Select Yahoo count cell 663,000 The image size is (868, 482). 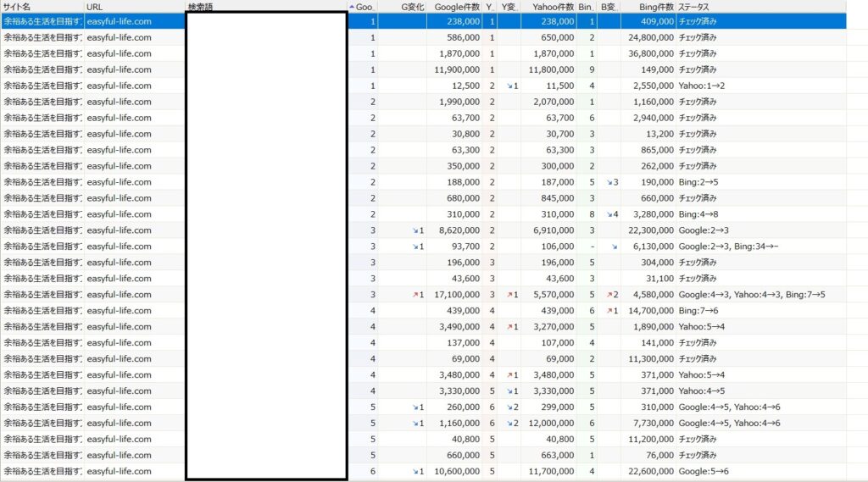coord(558,455)
